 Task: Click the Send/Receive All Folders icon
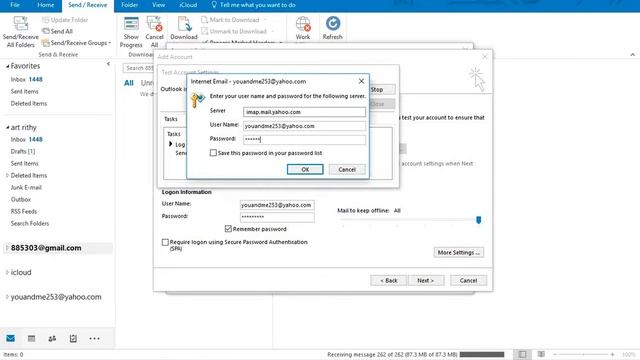[x=20, y=24]
